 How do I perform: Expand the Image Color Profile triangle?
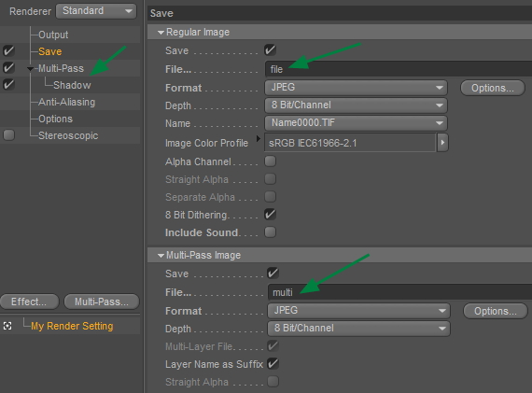[259, 138]
